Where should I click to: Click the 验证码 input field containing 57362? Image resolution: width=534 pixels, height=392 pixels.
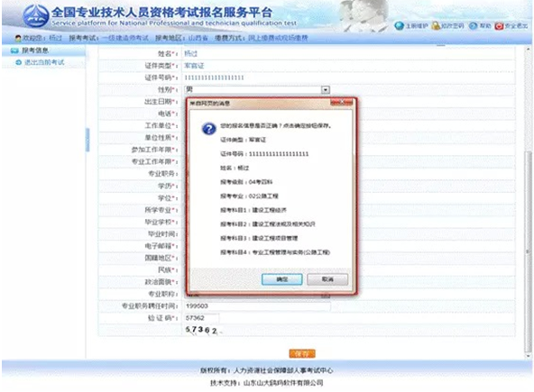pos(202,318)
